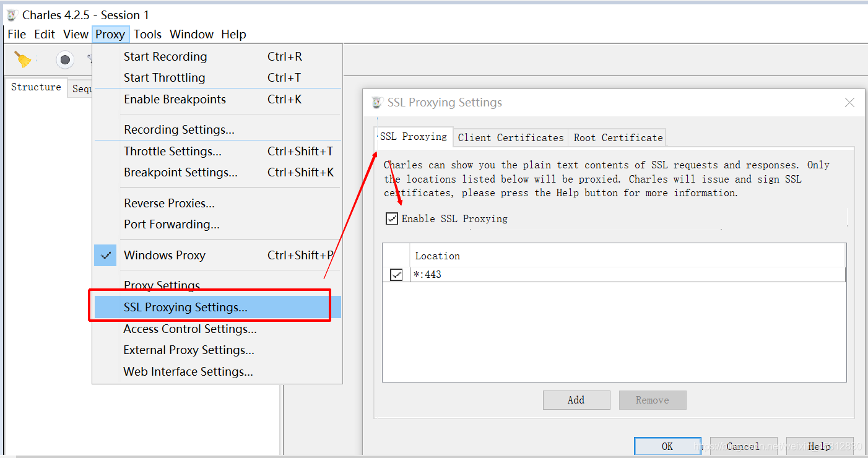
Task: Click Cancel in SSL Proxying Settings
Action: [x=744, y=446]
